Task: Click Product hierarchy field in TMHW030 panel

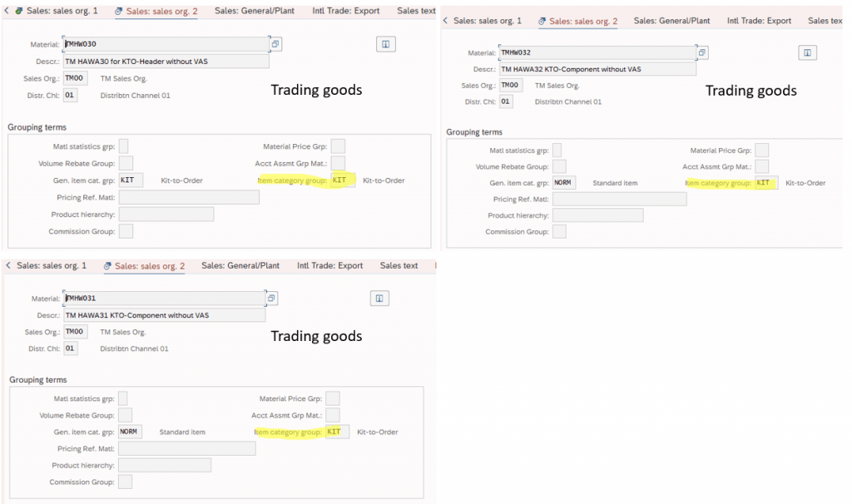Action: (x=166, y=214)
